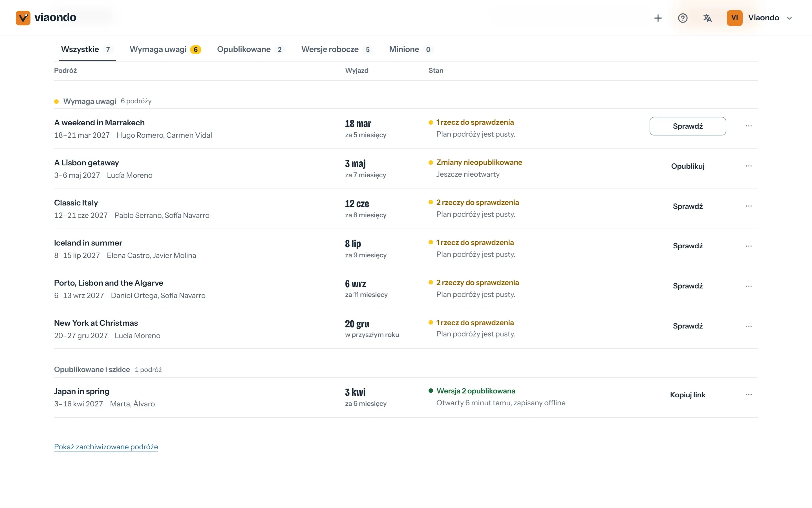The width and height of the screenshot is (812, 508).
Task: Click the Stan column header
Action: tap(436, 71)
